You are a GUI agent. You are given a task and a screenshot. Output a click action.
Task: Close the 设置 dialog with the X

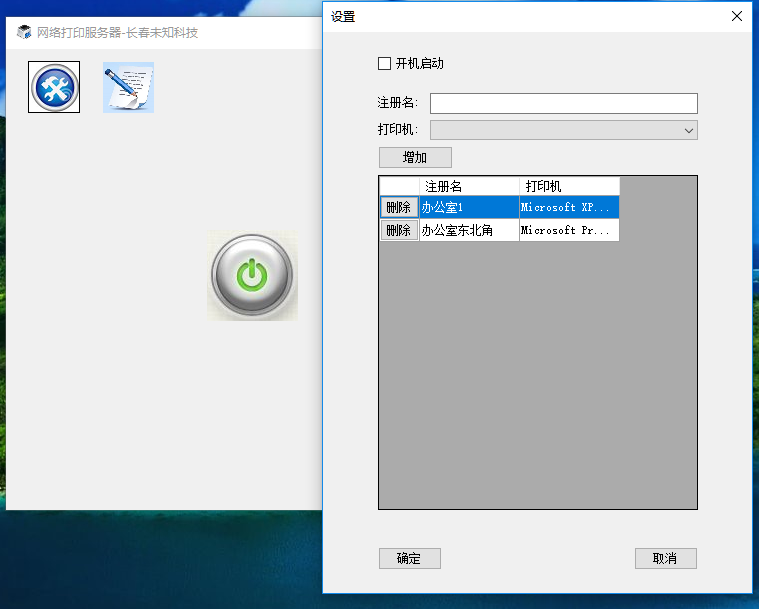737,16
